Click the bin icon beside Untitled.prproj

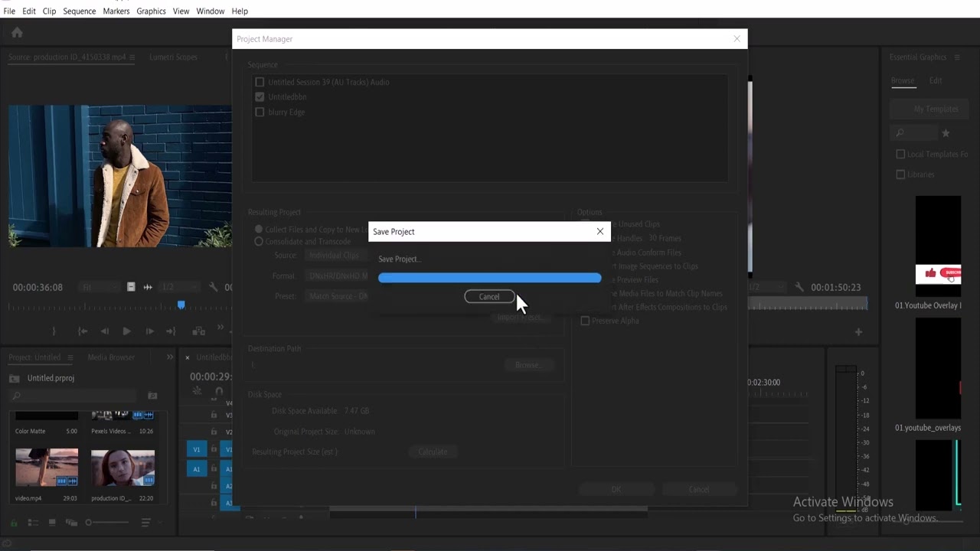(14, 378)
